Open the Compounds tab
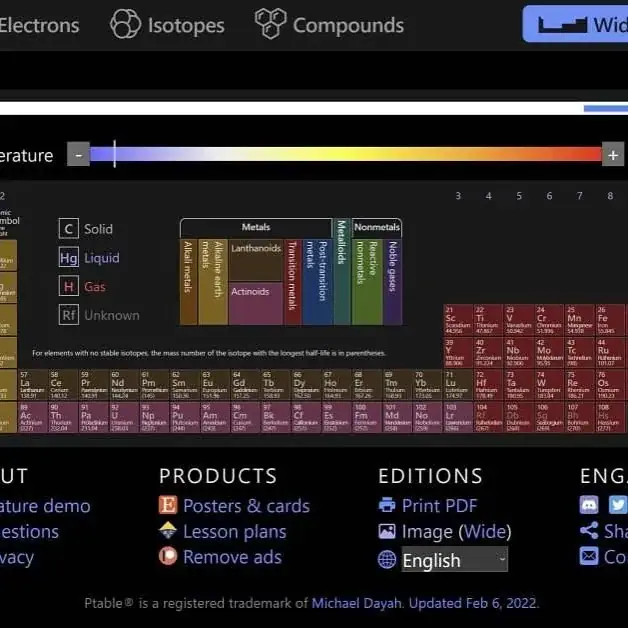628x628 pixels. [330, 25]
